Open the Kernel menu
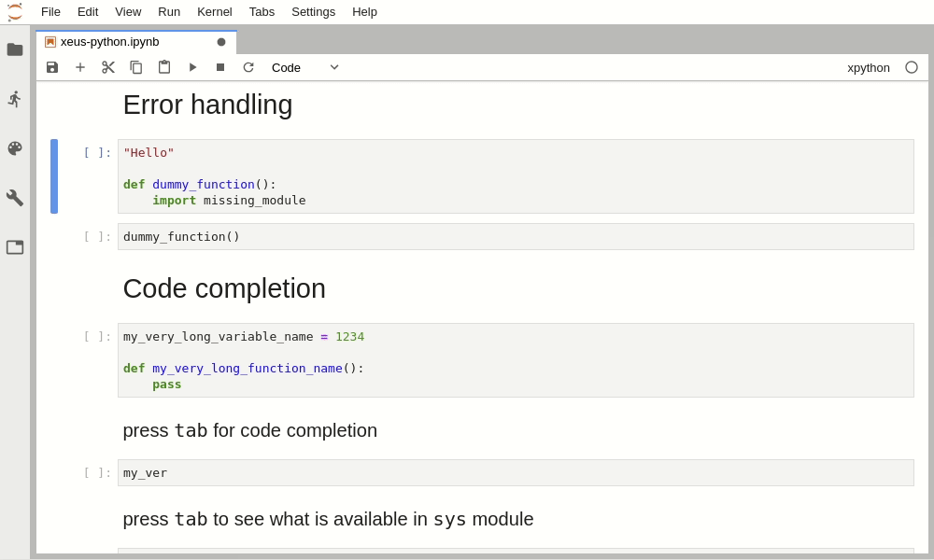The image size is (934, 560). (x=215, y=11)
